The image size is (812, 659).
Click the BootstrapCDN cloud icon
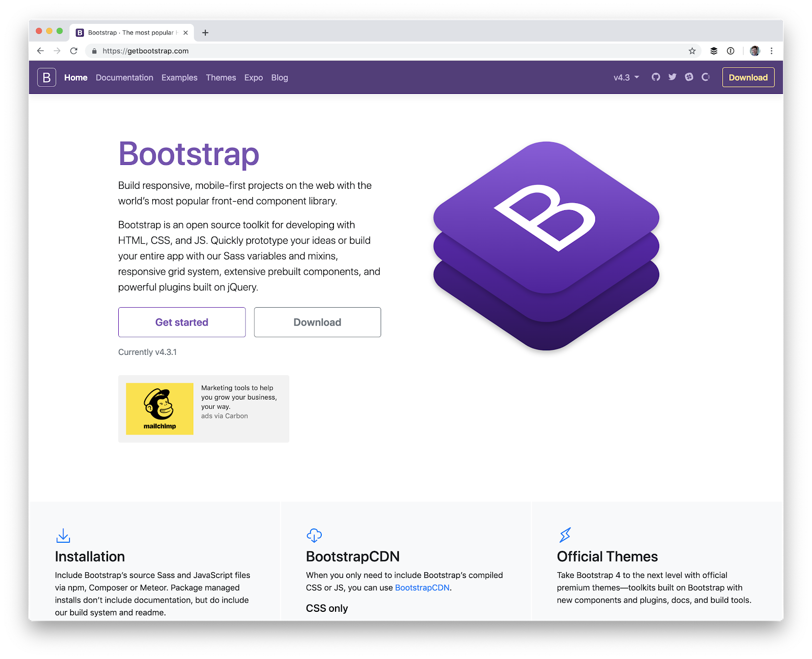(x=314, y=535)
